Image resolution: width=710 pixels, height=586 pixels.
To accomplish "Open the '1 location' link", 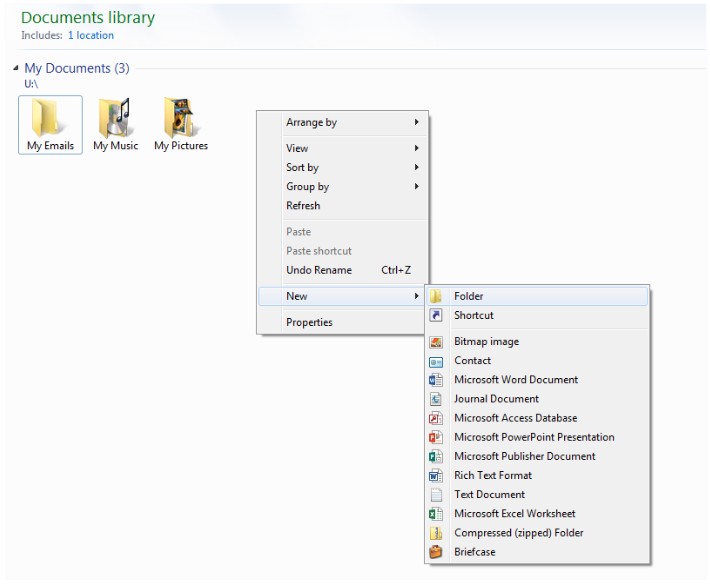I will pyautogui.click(x=91, y=36).
